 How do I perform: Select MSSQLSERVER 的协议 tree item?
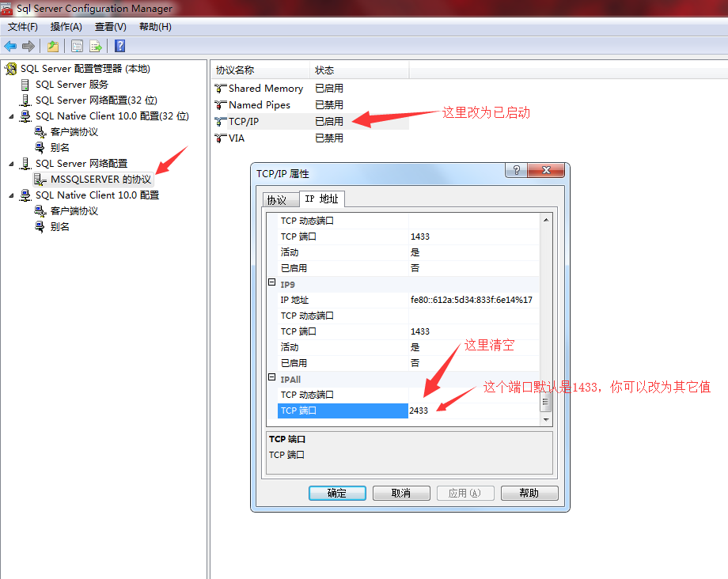tap(100, 180)
